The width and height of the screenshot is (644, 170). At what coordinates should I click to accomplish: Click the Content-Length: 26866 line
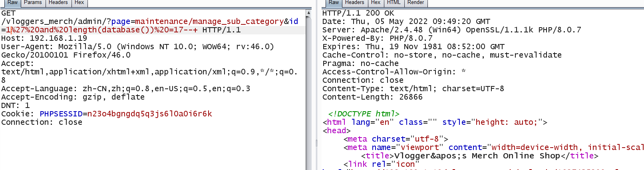373,97
